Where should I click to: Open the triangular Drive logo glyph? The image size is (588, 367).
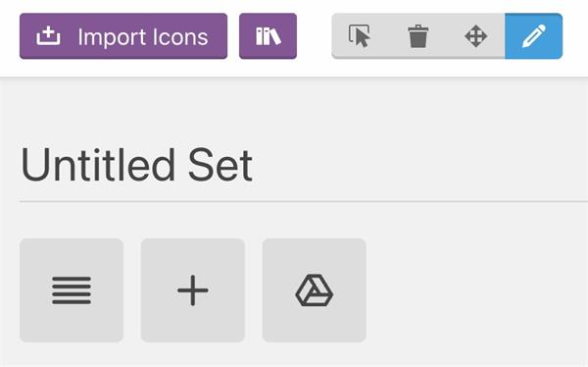314,290
